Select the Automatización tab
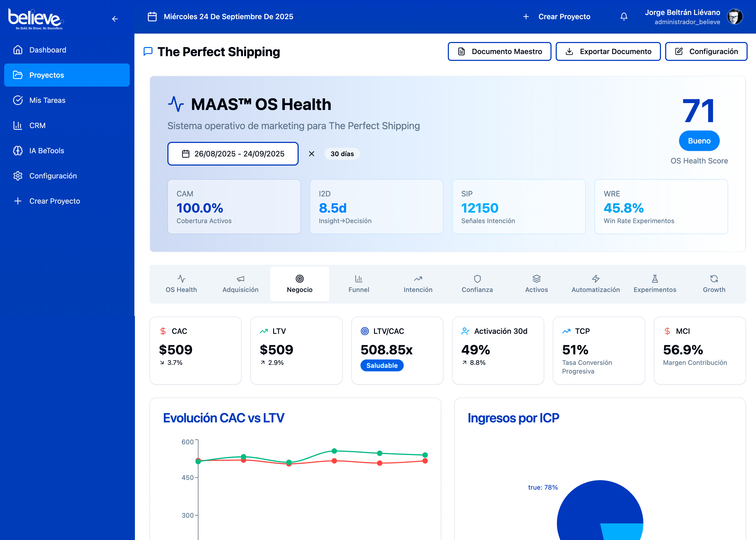Screen dimensions: 756x540 595,284
